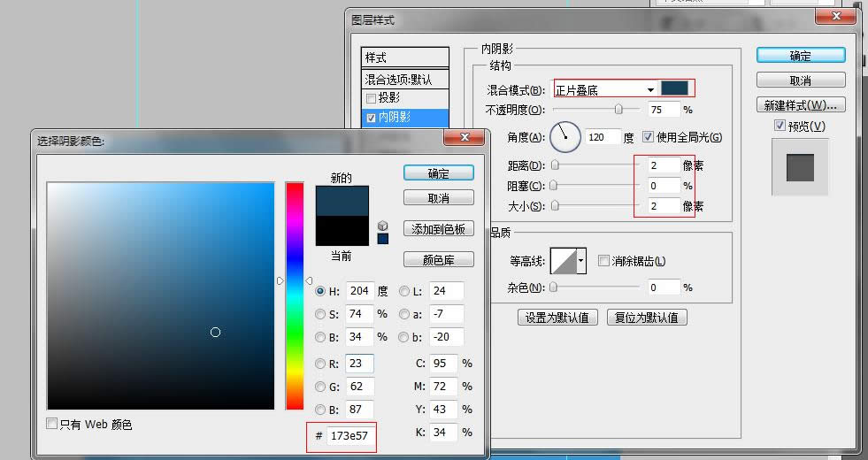Enable 只有 Web 颜色 checkbox

(x=52, y=424)
